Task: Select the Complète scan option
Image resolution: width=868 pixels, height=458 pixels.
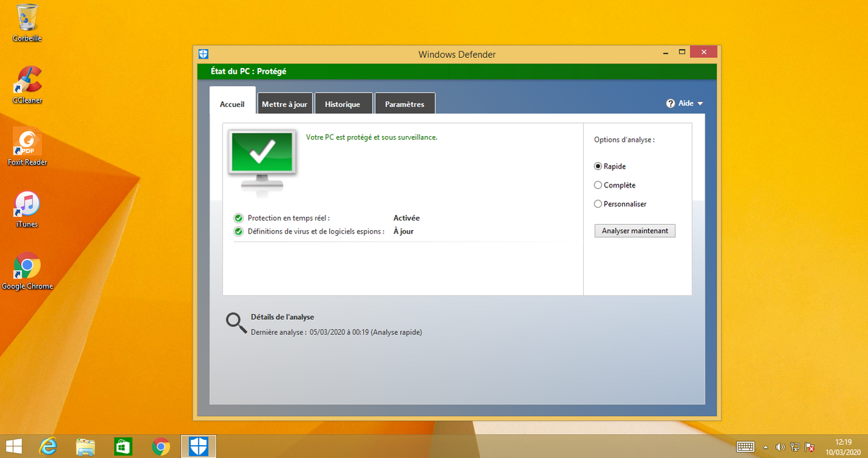Action: point(615,185)
